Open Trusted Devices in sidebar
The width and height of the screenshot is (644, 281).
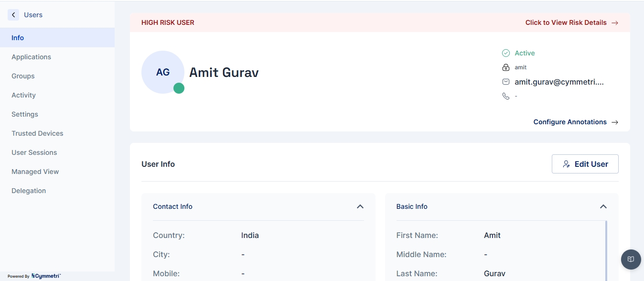[37, 133]
